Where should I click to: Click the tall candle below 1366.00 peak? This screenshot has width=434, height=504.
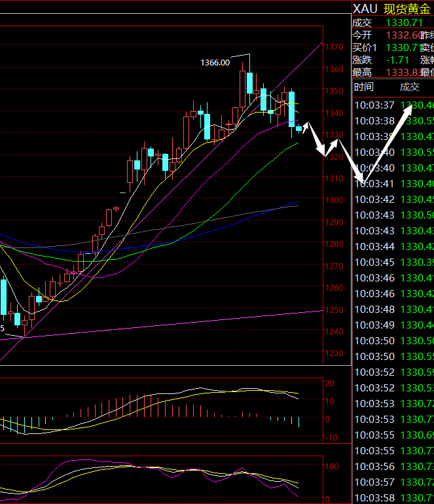243,88
